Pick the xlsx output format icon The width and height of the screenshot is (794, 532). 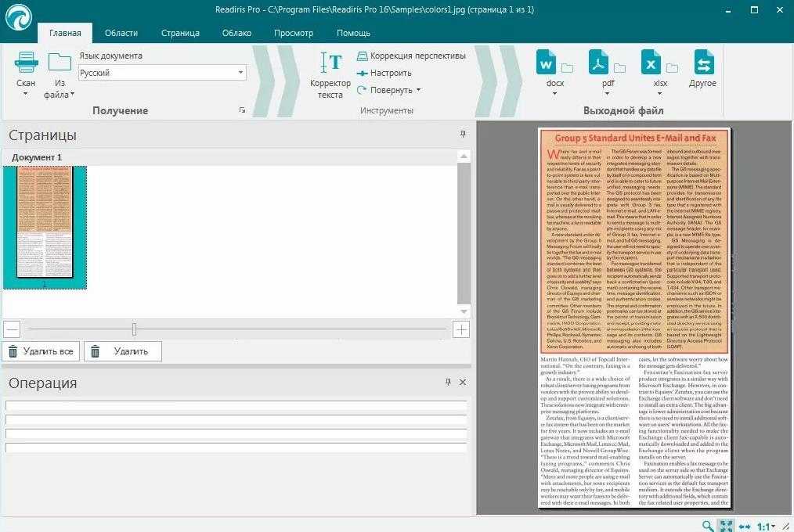click(x=651, y=63)
